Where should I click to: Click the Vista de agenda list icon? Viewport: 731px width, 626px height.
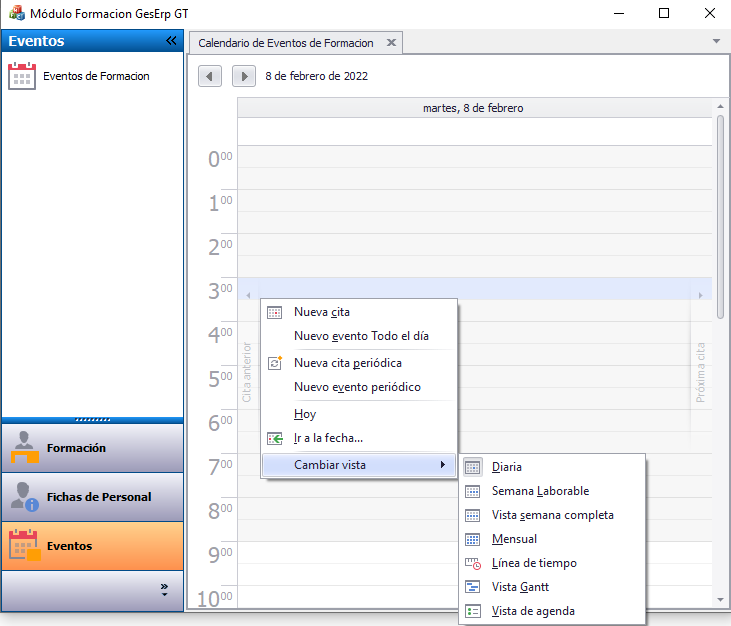coord(473,611)
